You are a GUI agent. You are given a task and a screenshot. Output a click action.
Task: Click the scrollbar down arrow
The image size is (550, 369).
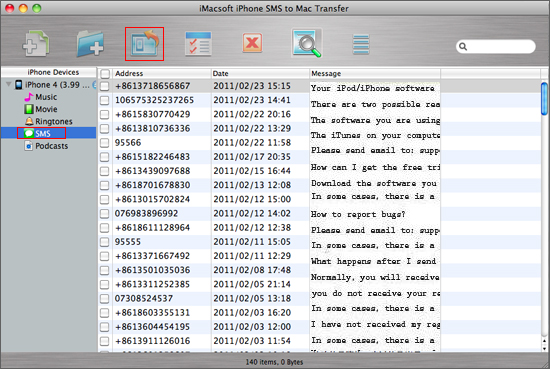(x=544, y=348)
